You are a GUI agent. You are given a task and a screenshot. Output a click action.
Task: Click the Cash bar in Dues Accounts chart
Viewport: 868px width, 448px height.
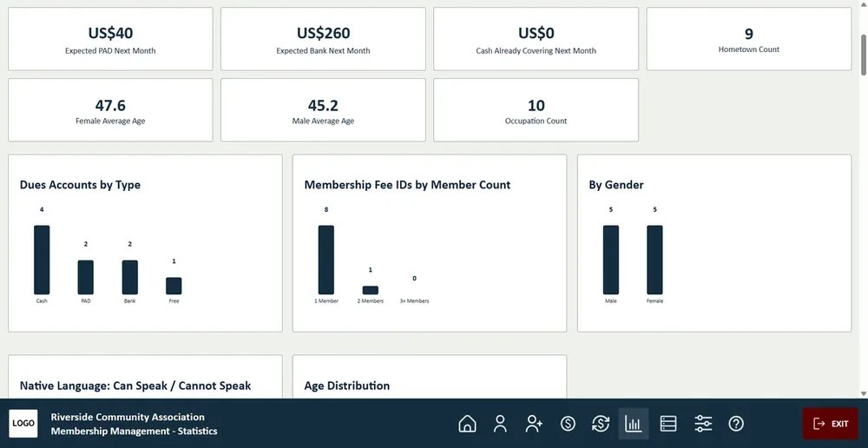42,260
